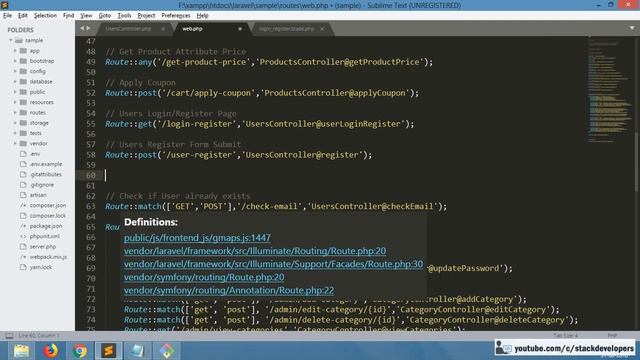
Task: Open composer.lock in sidebar
Action: point(47,216)
